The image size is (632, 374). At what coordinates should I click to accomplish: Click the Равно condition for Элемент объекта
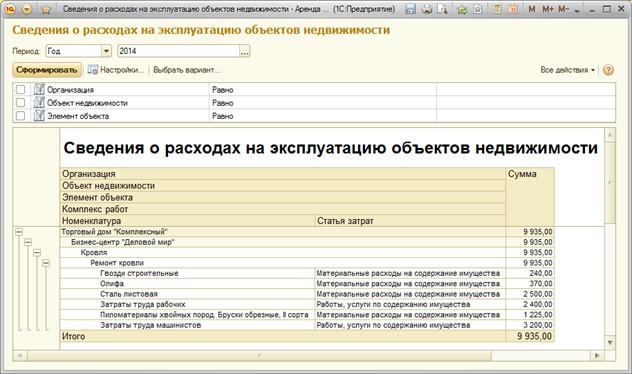click(x=223, y=116)
